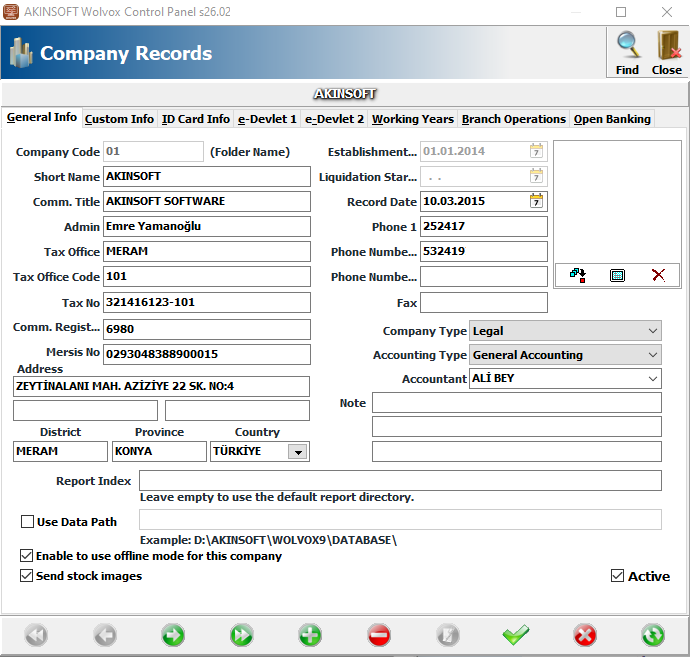This screenshot has height=657, width=690.
Task: Jump to last record with double arrow
Action: click(241, 635)
